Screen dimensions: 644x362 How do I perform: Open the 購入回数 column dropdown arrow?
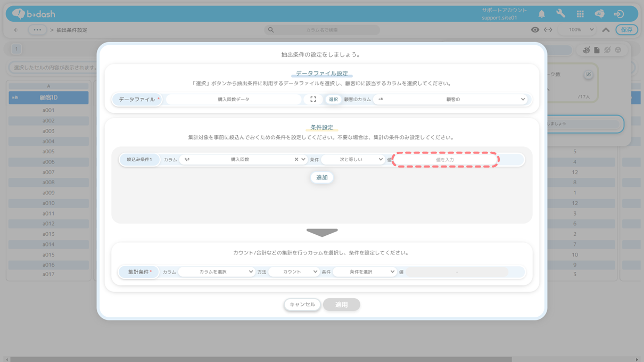coord(303,160)
